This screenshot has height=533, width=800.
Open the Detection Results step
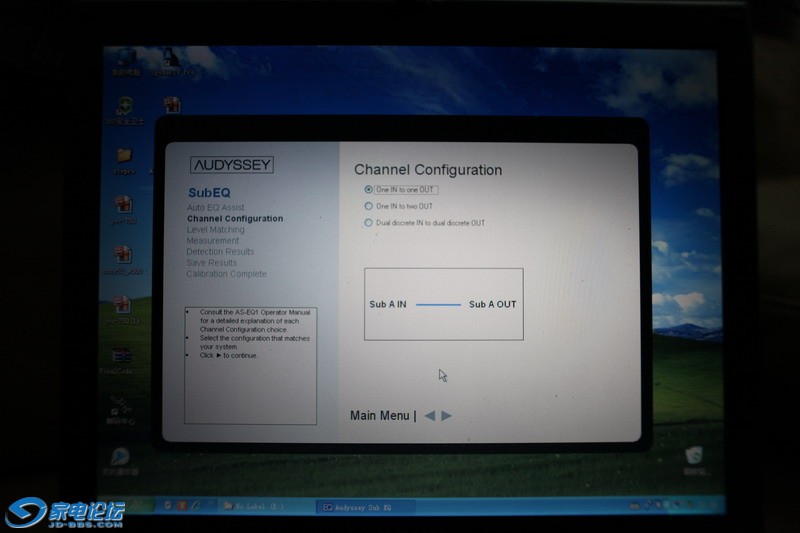(x=220, y=251)
